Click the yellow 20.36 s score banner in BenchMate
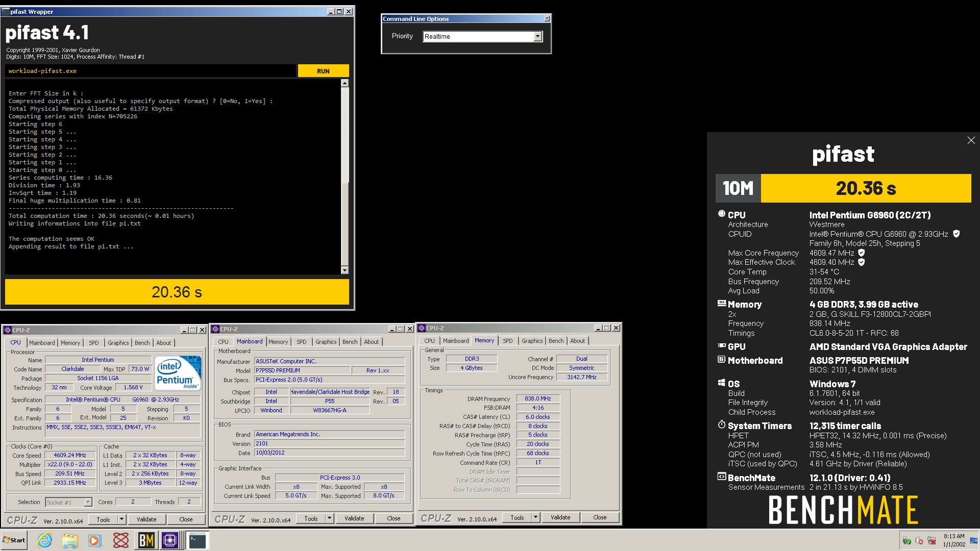The width and height of the screenshot is (980, 551). [866, 188]
